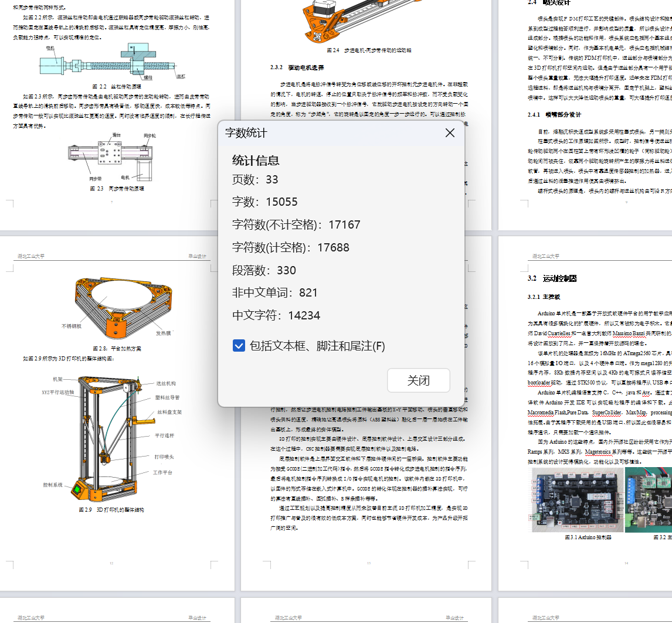Click the 发热膜 label on platform figure
Screen dimensions: 672x623
coord(163,333)
